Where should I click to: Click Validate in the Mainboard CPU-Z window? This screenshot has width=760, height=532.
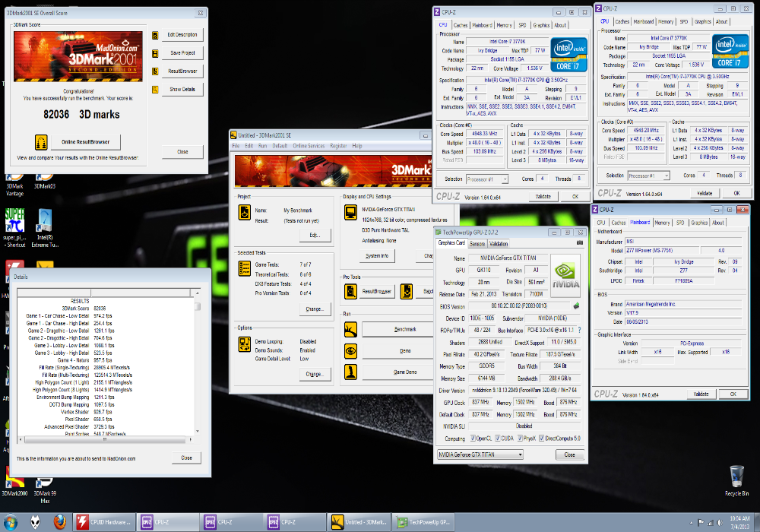(701, 394)
